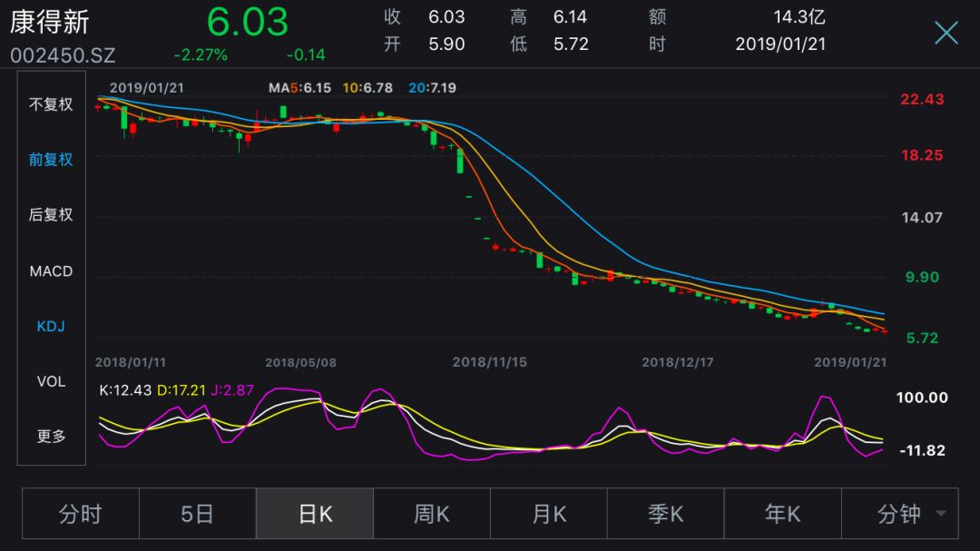
Task: Switch to 5日 chart tab
Action: pyautogui.click(x=197, y=514)
